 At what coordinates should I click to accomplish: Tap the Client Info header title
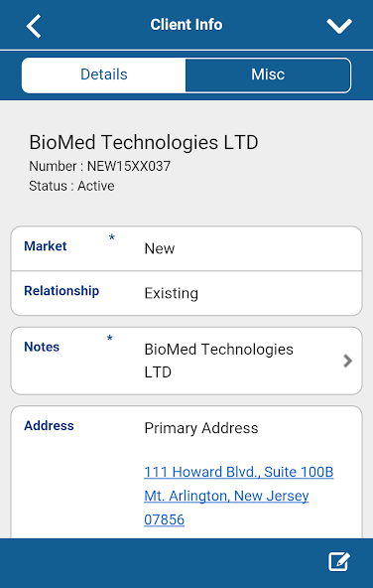[x=186, y=25]
